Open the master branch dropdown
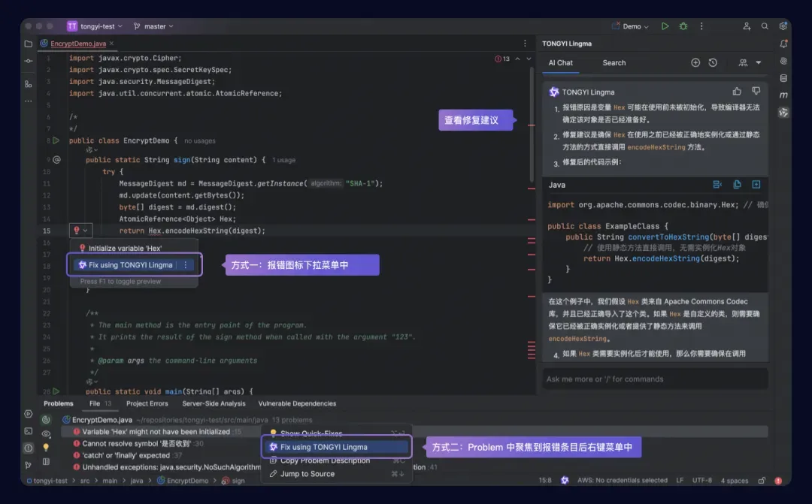 pos(153,26)
